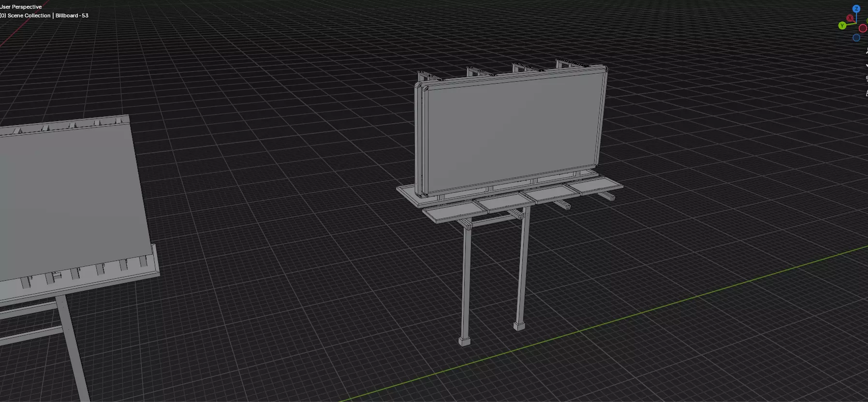Click the red X axis gizmo handle
The height and width of the screenshot is (402, 868).
coord(850,18)
